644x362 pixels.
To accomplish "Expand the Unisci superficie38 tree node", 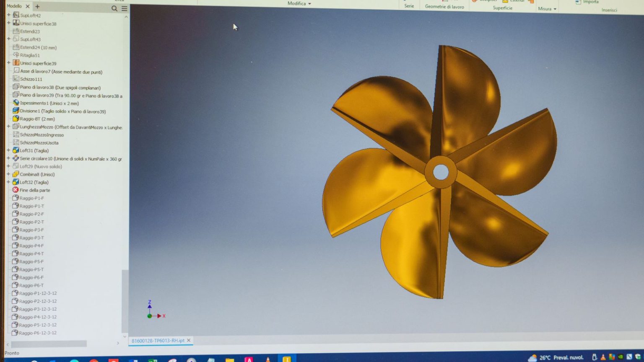I will 9,23.
